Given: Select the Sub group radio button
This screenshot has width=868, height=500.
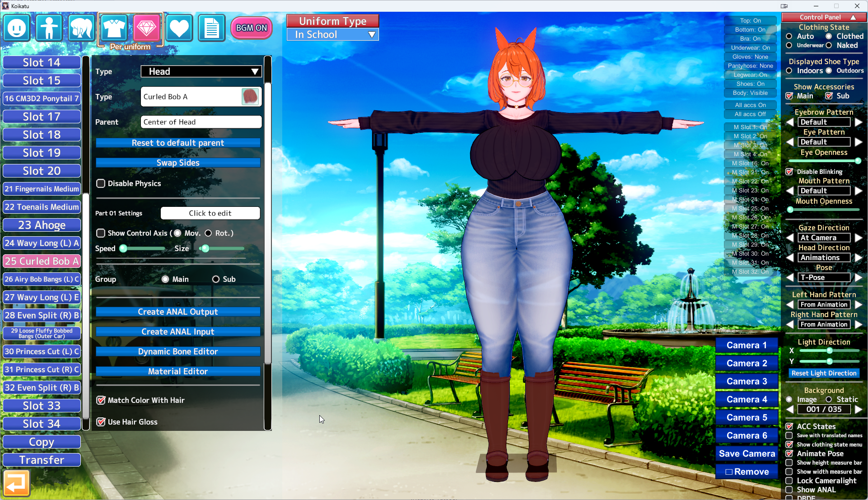Looking at the screenshot, I should pyautogui.click(x=216, y=279).
